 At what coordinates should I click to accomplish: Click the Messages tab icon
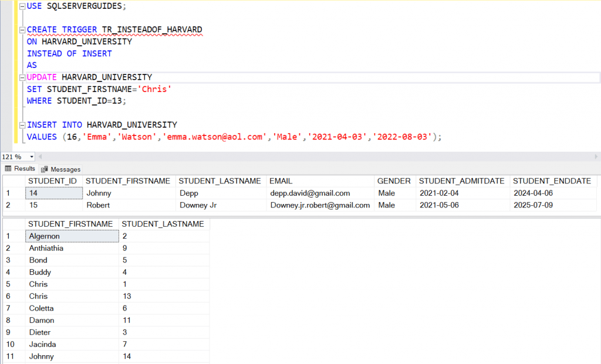click(x=45, y=169)
